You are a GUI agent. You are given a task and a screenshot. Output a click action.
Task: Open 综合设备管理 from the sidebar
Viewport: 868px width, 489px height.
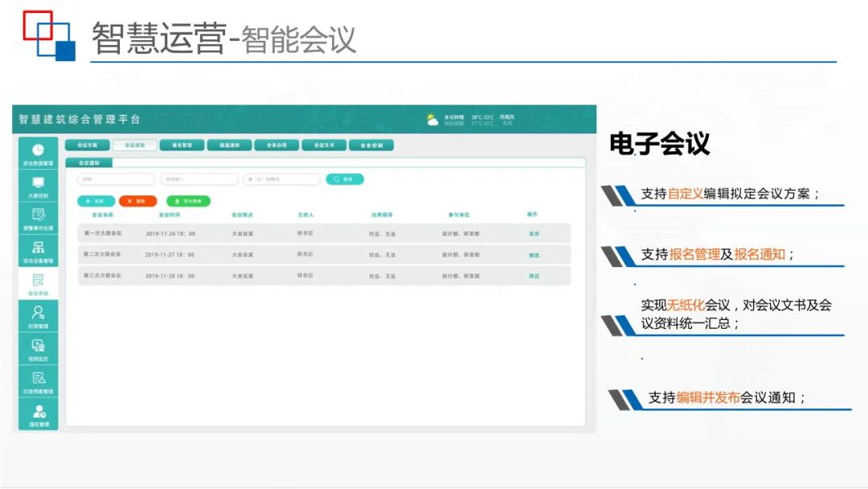point(38,251)
